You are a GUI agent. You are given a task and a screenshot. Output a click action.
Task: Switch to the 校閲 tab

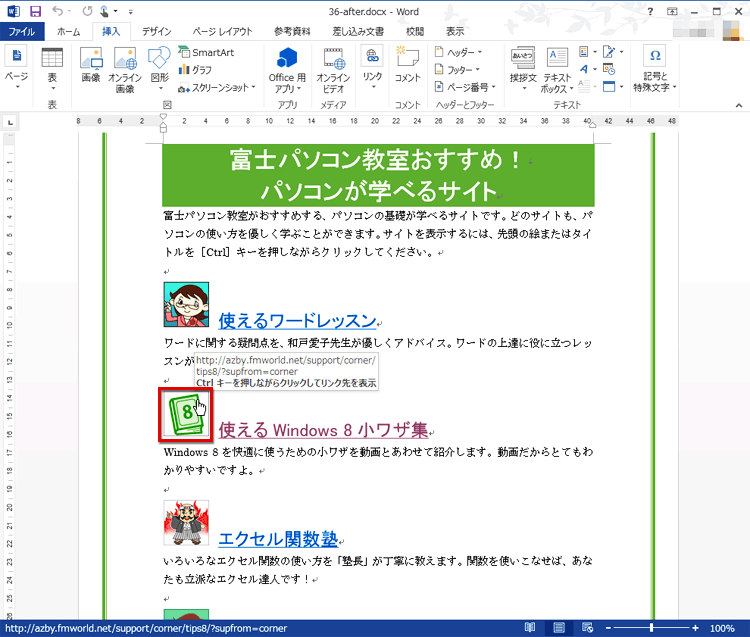[415, 32]
